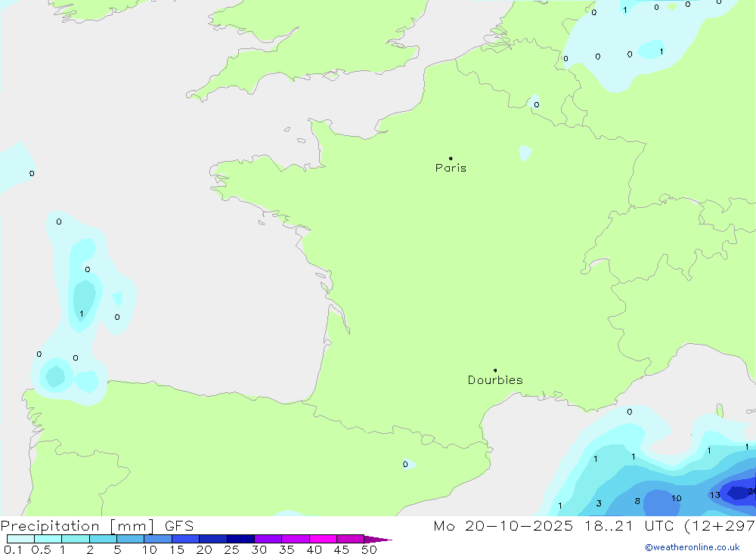Pick the 40–45 mm magenta legend swatch
This screenshot has height=554, width=756.
(323, 539)
